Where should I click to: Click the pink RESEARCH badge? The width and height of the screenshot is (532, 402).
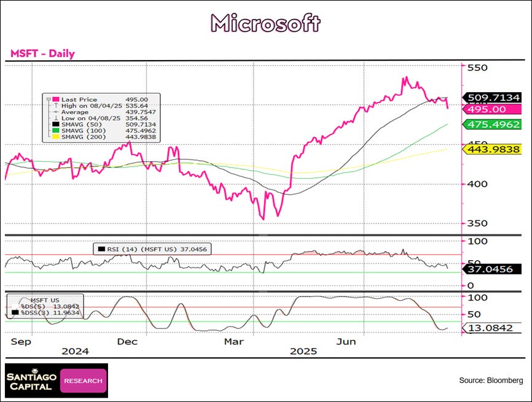84,381
